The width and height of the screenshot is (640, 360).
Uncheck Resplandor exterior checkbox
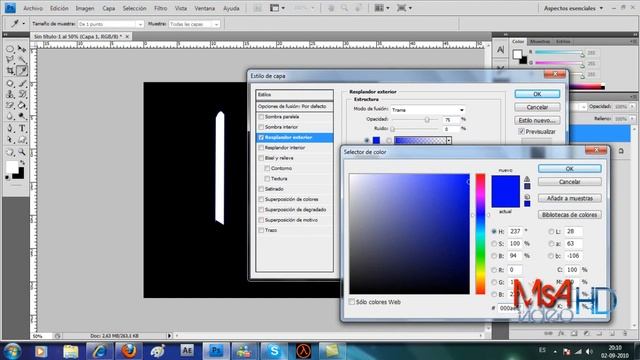(x=261, y=138)
